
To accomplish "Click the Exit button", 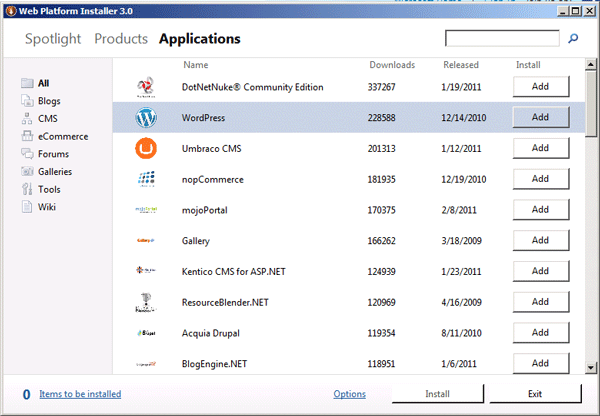I will pos(535,394).
